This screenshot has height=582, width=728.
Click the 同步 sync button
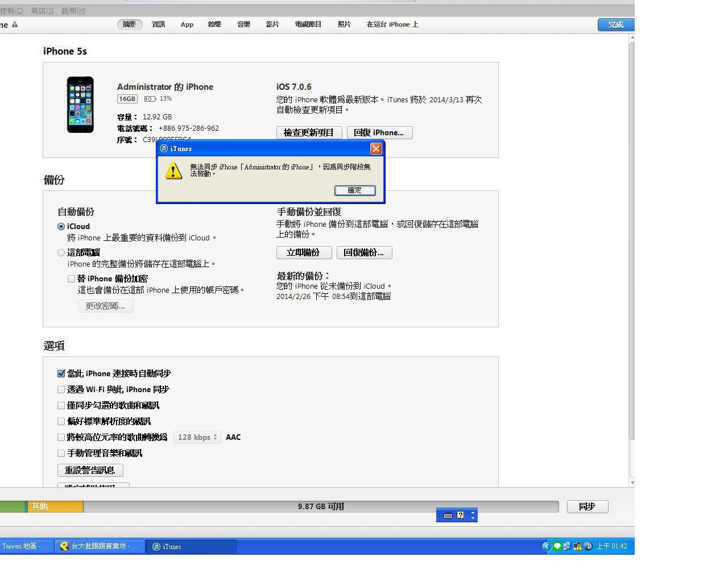(588, 506)
